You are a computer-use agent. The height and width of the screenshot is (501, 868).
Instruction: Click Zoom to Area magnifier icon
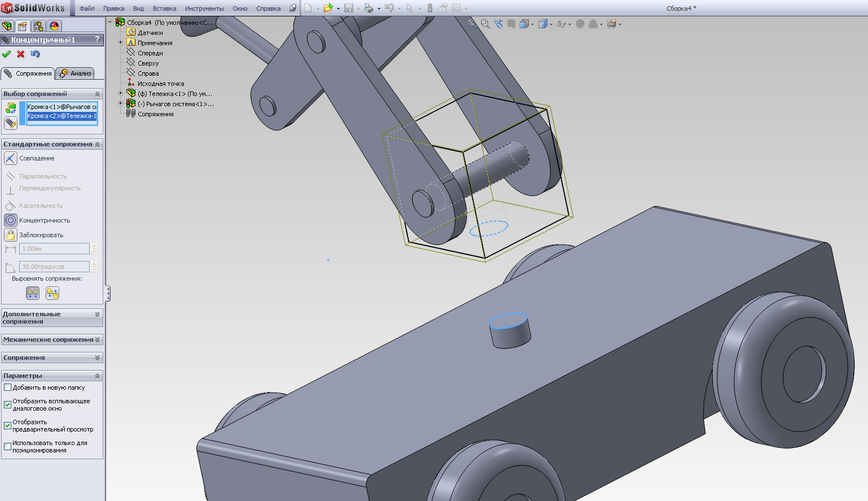pos(485,24)
